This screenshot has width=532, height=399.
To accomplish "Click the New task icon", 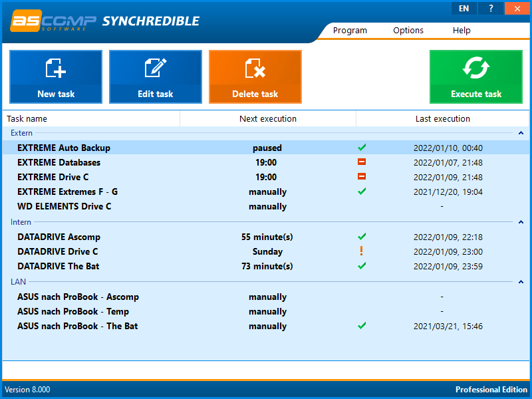I will click(x=55, y=70).
